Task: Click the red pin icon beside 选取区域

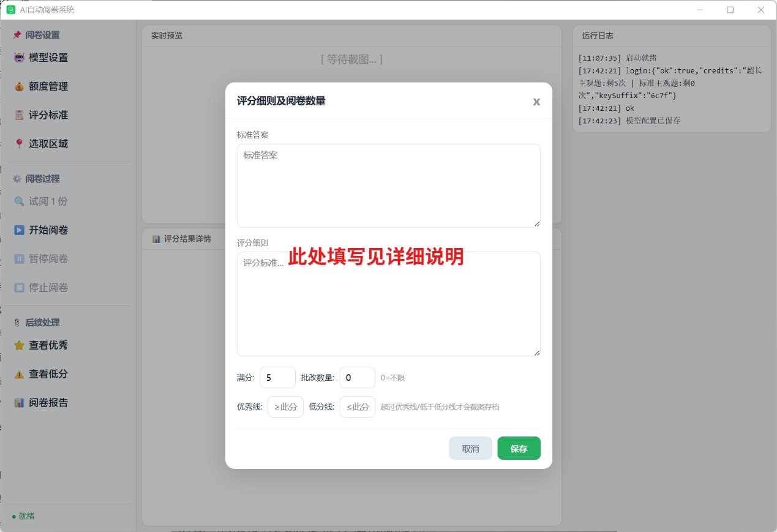Action: click(19, 144)
